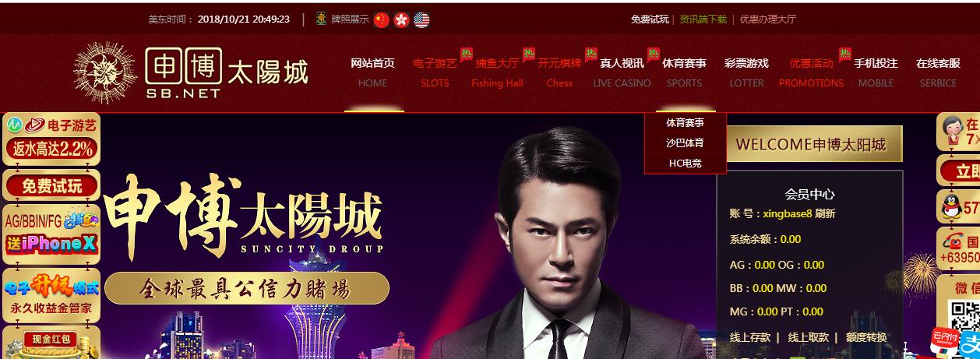Click the 申博 SB.NET site logo
Image resolution: width=980 pixels, height=359 pixels.
(192, 73)
